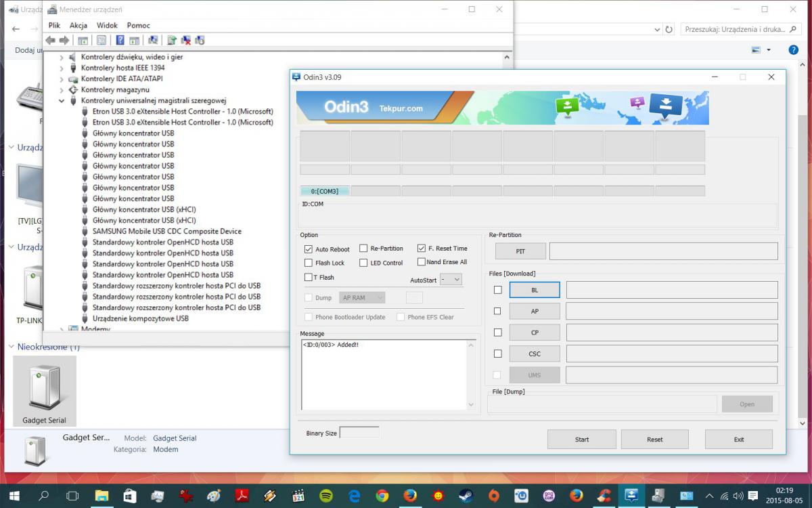This screenshot has width=812, height=508.
Task: Click Device Manager scrollbar up arrow
Action: click(x=507, y=58)
